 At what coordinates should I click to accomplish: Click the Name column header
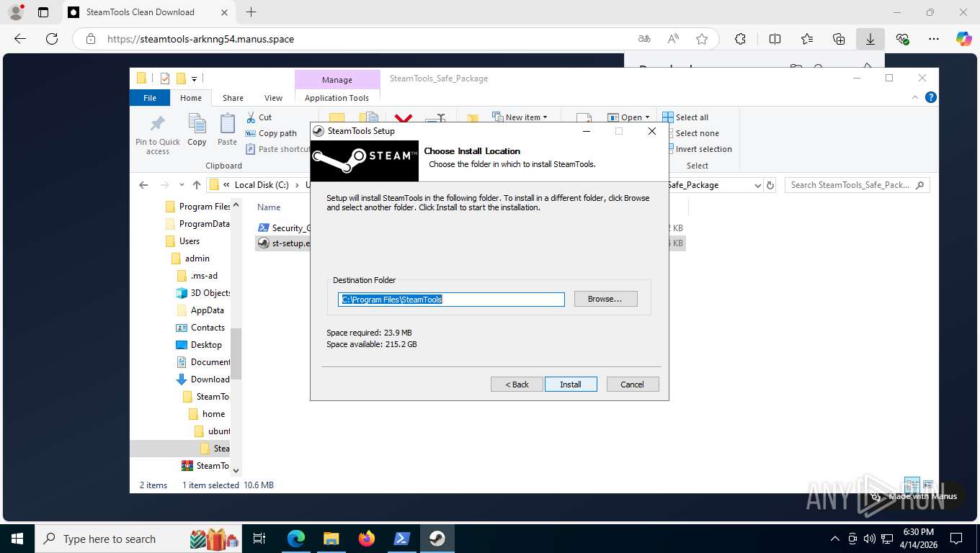pos(269,207)
